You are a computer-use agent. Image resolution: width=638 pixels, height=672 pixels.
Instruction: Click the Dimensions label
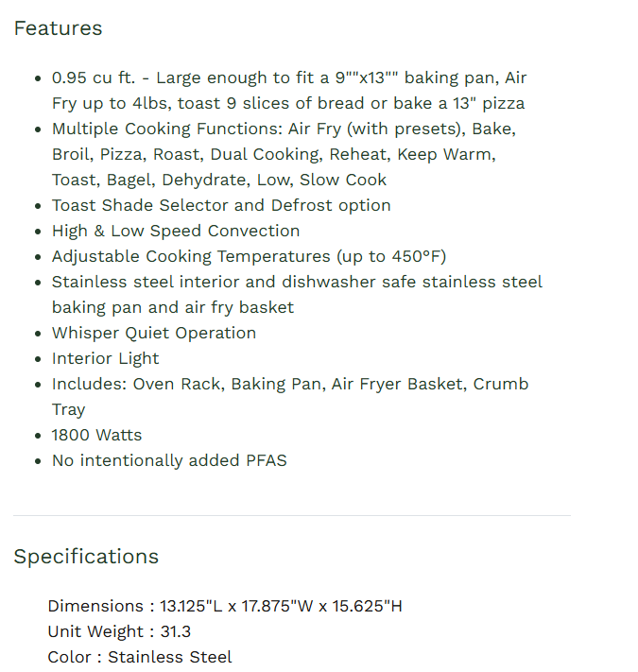pyautogui.click(x=95, y=606)
